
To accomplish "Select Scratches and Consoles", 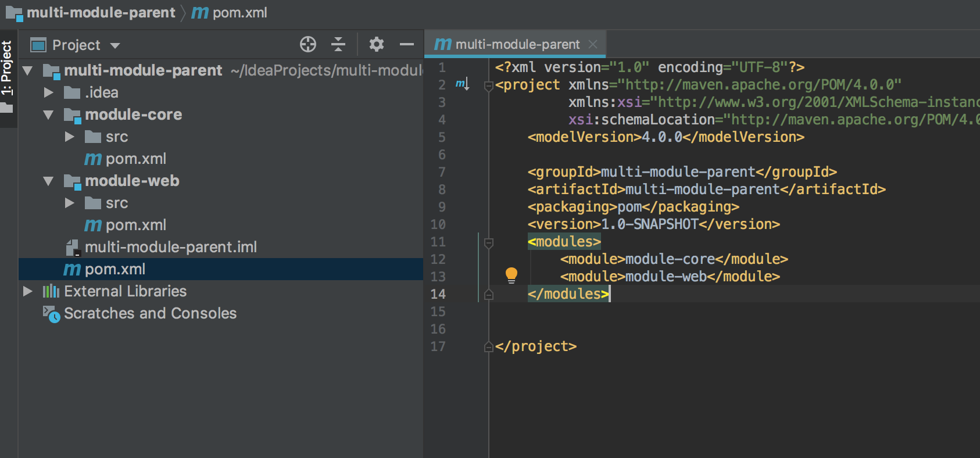I will [x=151, y=313].
